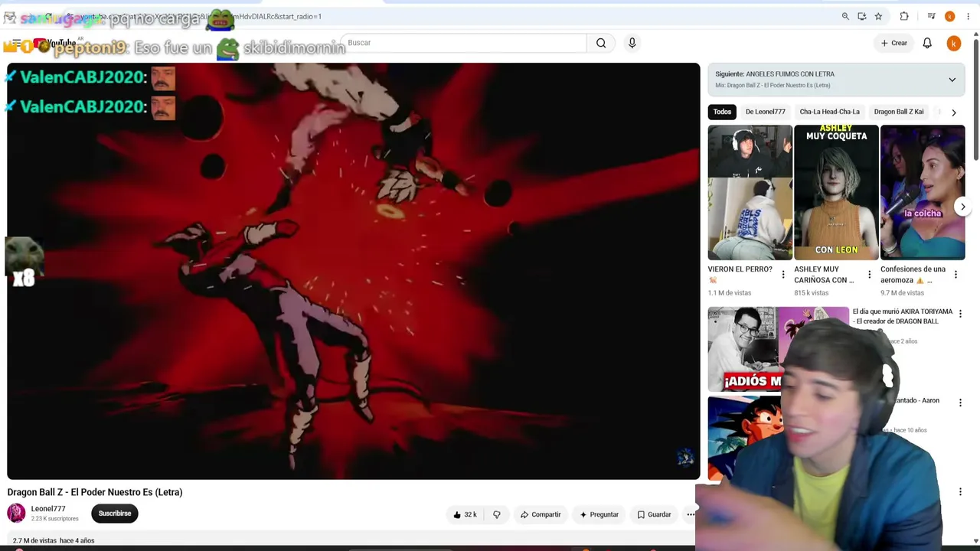
Task: Open the Leonel777 channel name link
Action: click(x=48, y=509)
